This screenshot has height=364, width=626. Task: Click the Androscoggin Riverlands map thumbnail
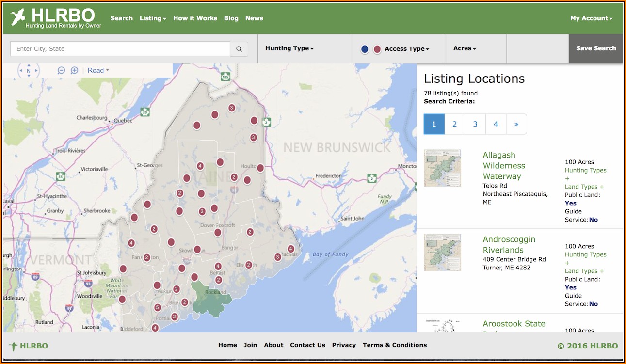[442, 253]
